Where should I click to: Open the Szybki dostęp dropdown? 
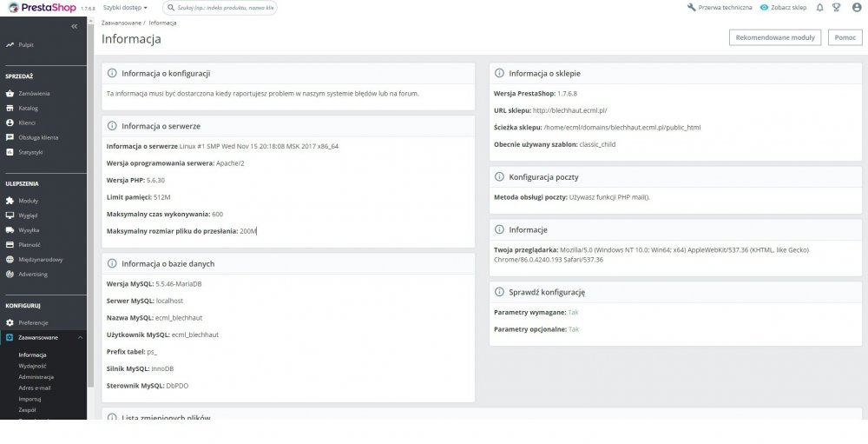125,8
